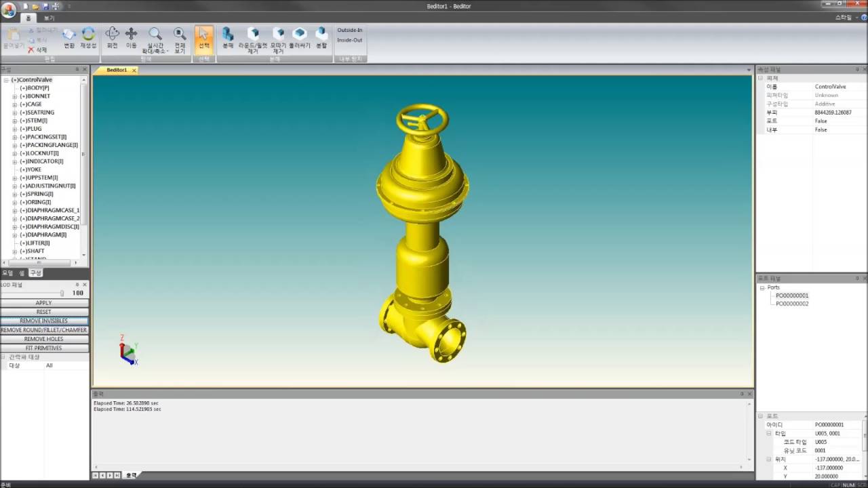This screenshot has width=868, height=488.
Task: Collapse the 피쳐 property group
Action: (x=761, y=78)
